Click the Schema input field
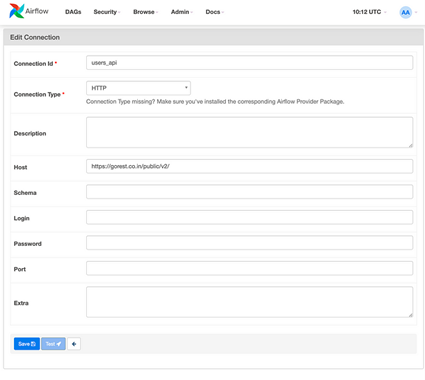 coord(249,192)
